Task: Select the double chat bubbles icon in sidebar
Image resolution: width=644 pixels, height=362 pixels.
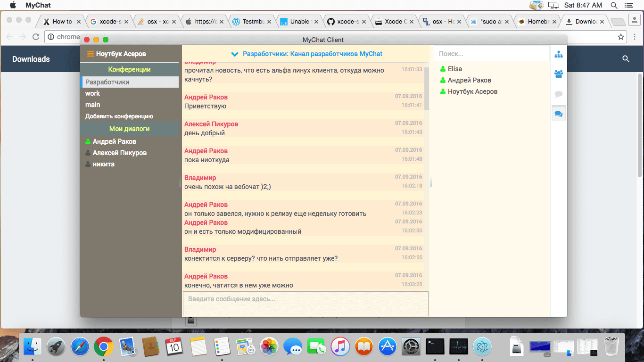Action: 559,114
